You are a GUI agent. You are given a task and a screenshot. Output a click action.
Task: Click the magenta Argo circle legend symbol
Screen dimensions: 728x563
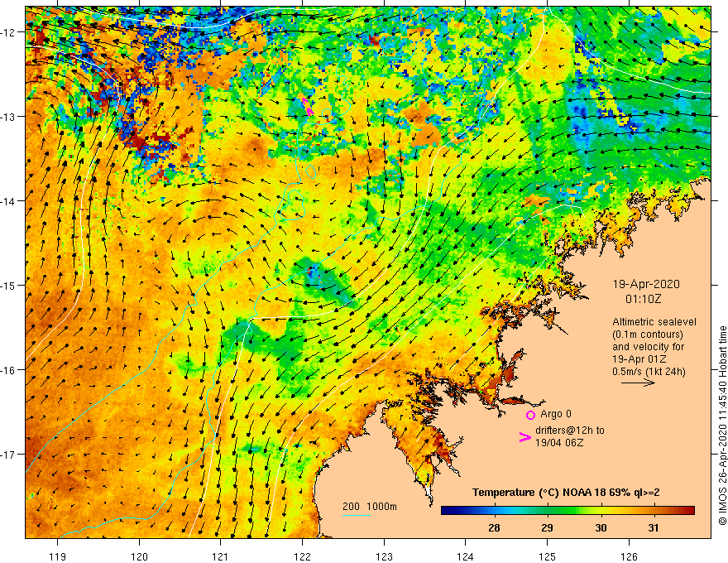[x=530, y=415]
